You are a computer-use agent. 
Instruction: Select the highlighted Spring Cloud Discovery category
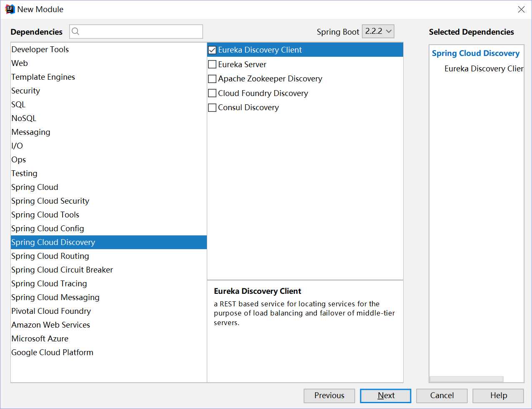(x=109, y=242)
